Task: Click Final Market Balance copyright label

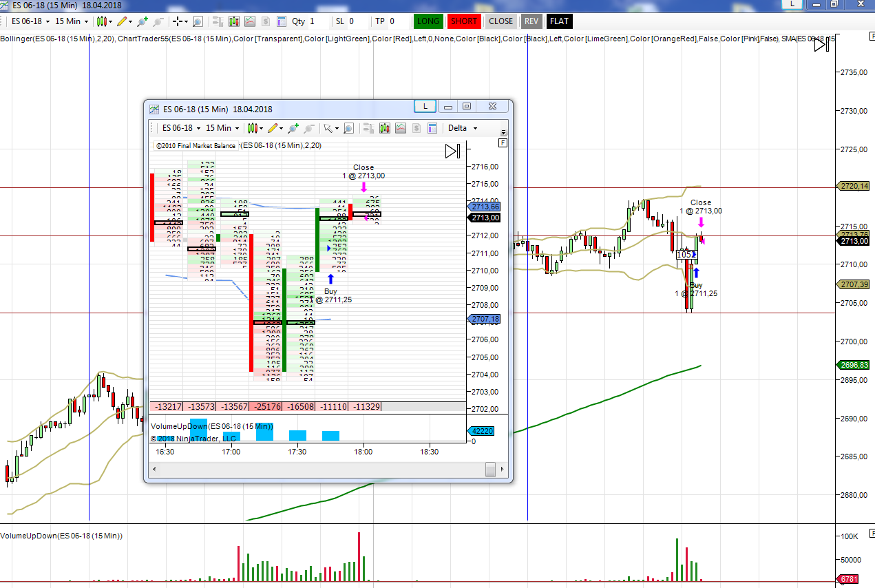Action: tap(195, 145)
